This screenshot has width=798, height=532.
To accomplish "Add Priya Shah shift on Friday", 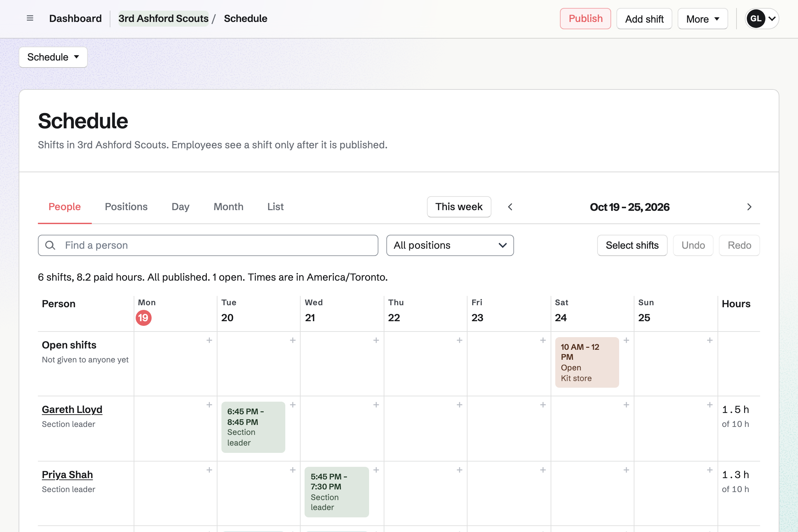I will tap(543, 470).
